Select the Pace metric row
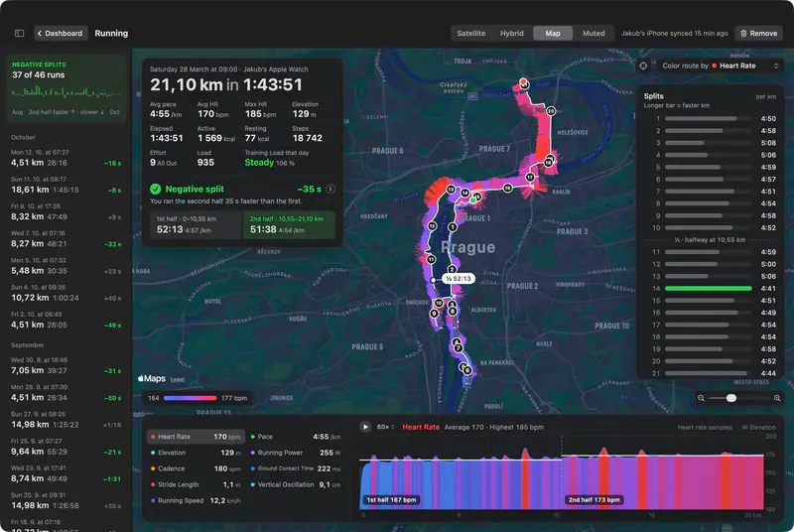The width and height of the screenshot is (794, 532). 296,437
